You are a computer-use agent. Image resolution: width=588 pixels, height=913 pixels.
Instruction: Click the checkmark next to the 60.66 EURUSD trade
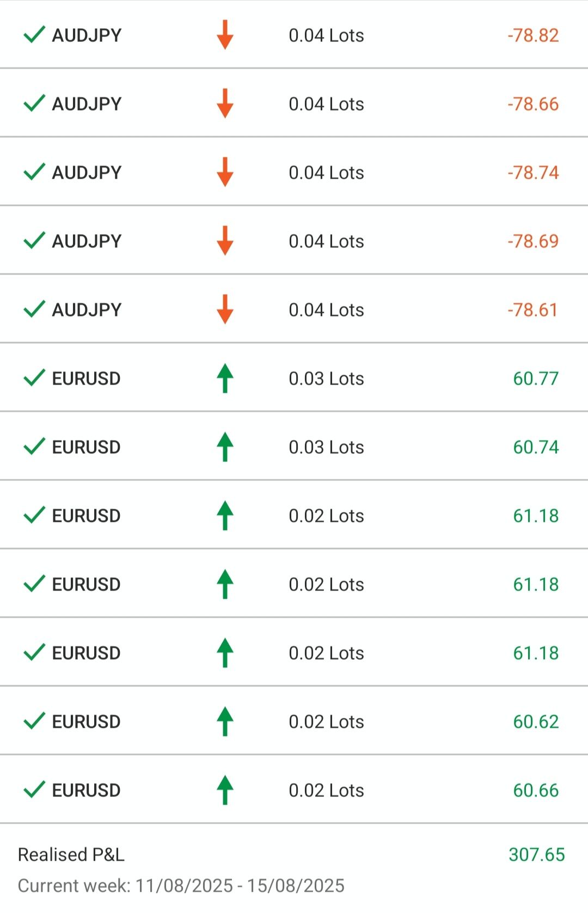(x=34, y=790)
